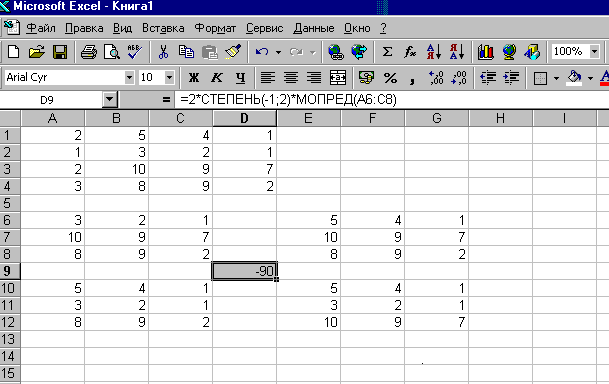Select cell D9 containing -90
Screen dimensions: 609x384
[244, 271]
